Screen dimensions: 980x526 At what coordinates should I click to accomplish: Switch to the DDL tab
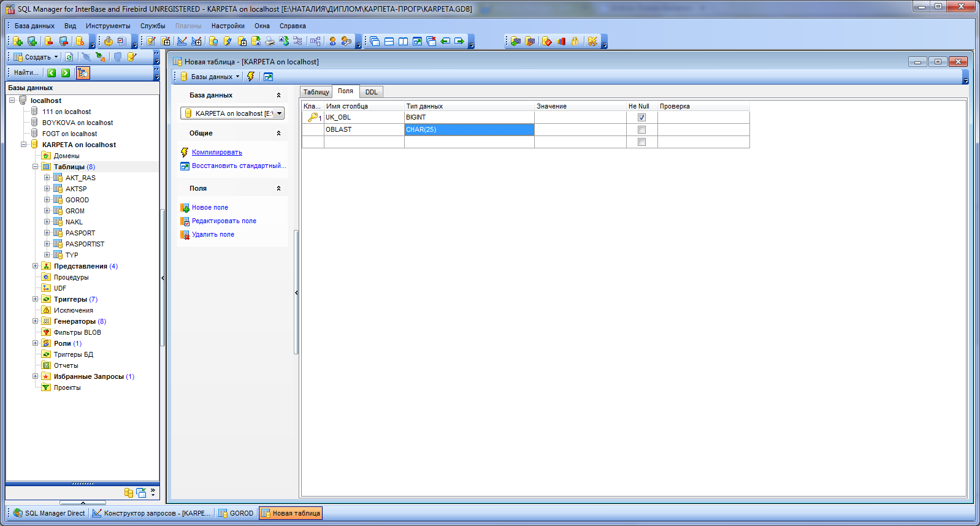click(372, 92)
